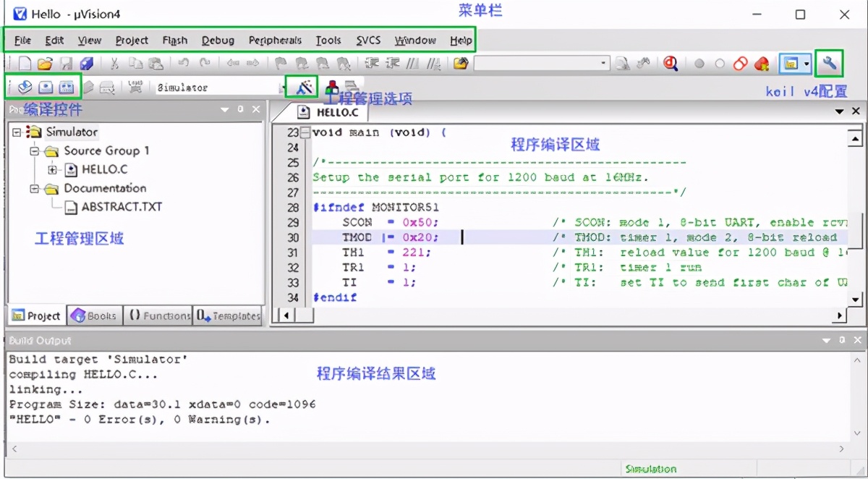868x479 pixels.
Task: Switch to the Books tab
Action: (95, 315)
